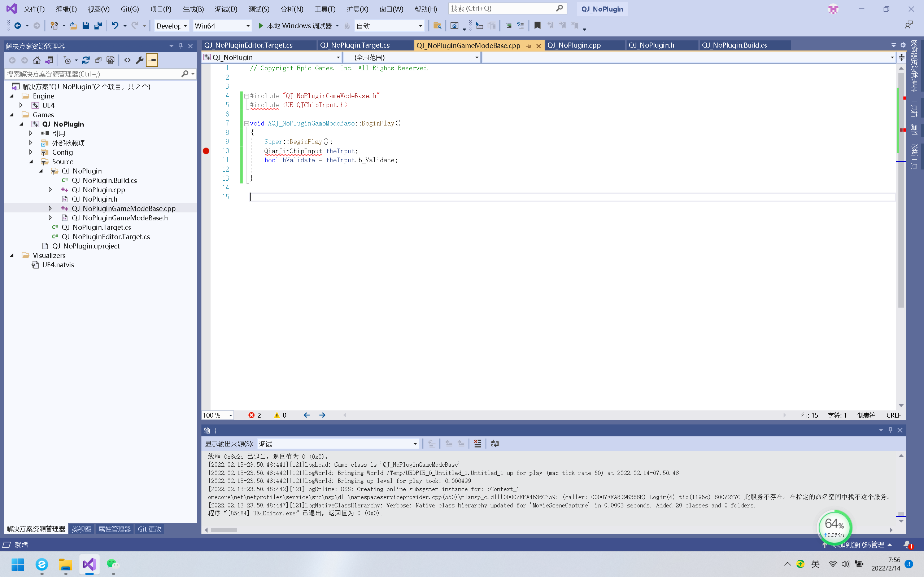This screenshot has width=924, height=577.
Task: Click the bookmark icon in the toolbar
Action: click(537, 26)
